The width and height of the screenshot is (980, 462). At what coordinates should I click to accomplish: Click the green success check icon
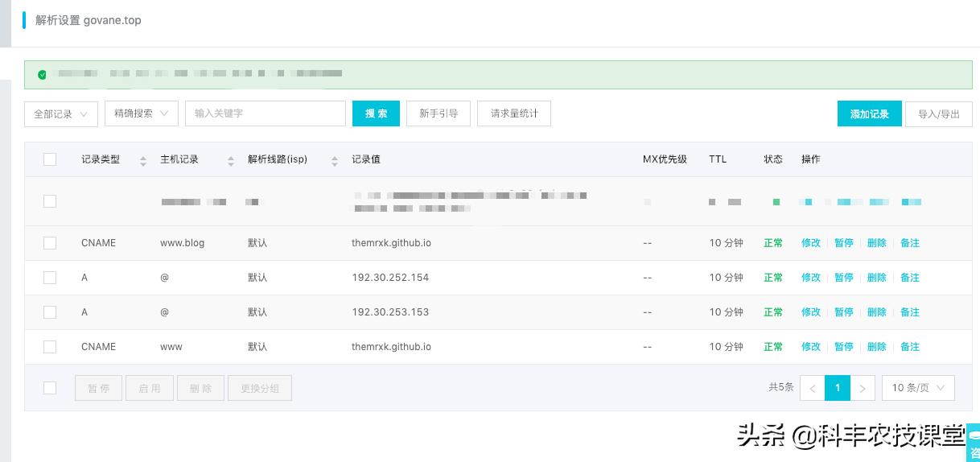pyautogui.click(x=42, y=75)
